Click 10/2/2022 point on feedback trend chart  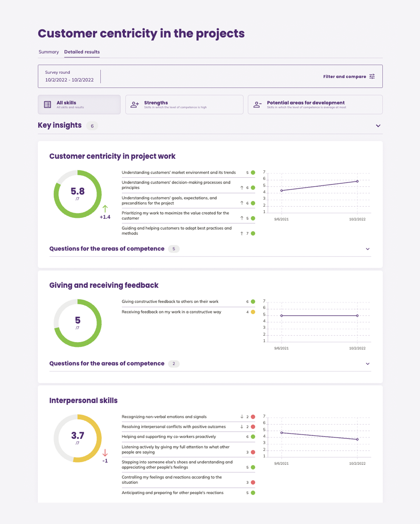pyautogui.click(x=357, y=316)
